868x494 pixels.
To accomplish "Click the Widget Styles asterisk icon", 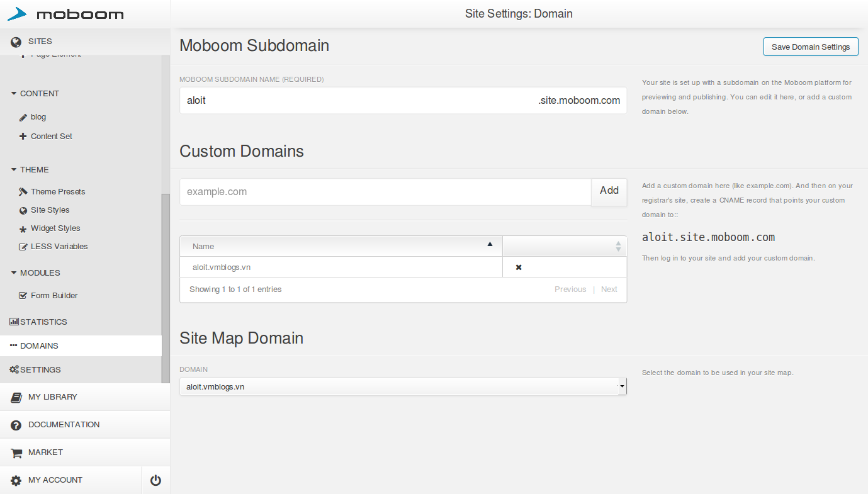I will pos(23,229).
